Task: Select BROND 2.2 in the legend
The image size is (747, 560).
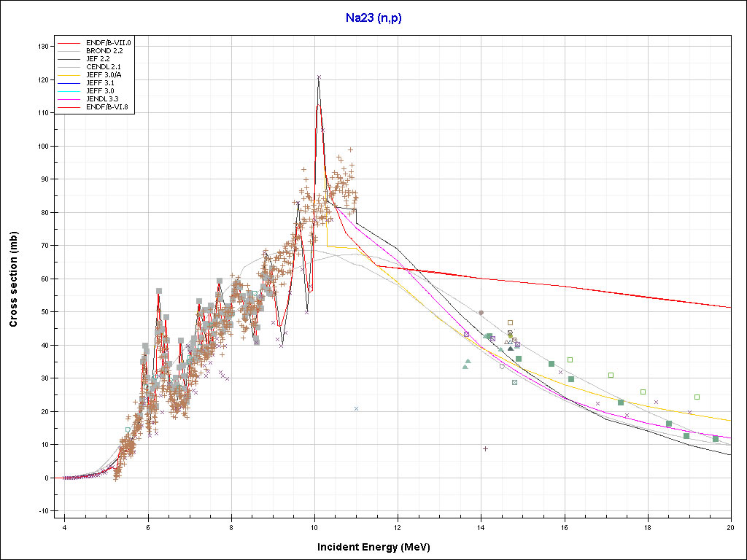Action: 104,51
